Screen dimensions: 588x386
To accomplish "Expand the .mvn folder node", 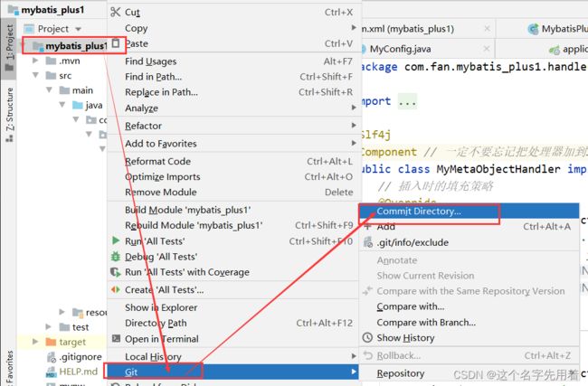I will point(35,61).
